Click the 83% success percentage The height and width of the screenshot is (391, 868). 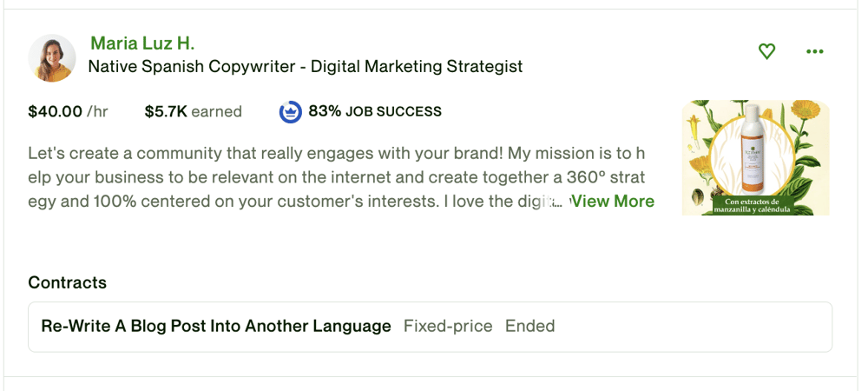click(x=325, y=111)
